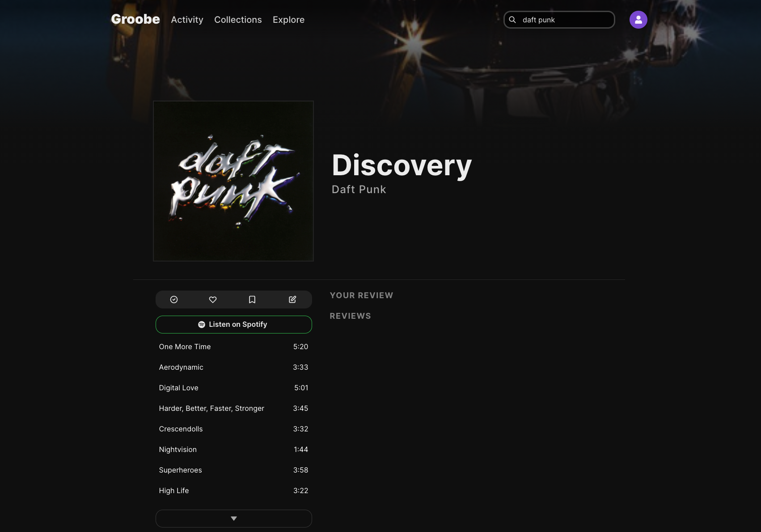
Task: Open the user profile avatar
Action: pyautogui.click(x=638, y=20)
